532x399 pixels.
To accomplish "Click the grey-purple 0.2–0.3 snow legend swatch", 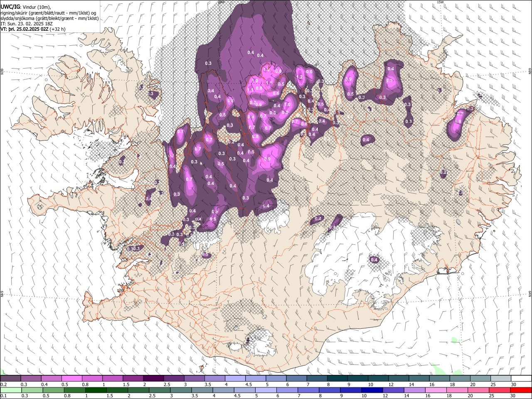I will click(x=10, y=378).
